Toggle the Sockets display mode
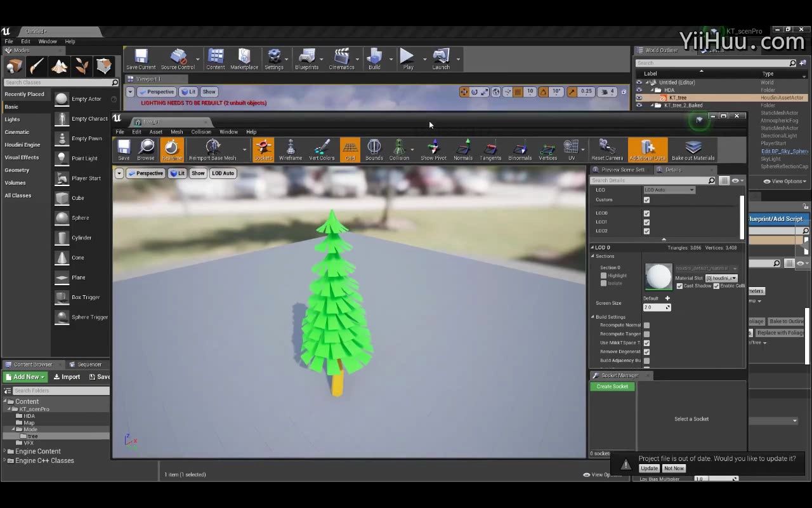 (263, 150)
